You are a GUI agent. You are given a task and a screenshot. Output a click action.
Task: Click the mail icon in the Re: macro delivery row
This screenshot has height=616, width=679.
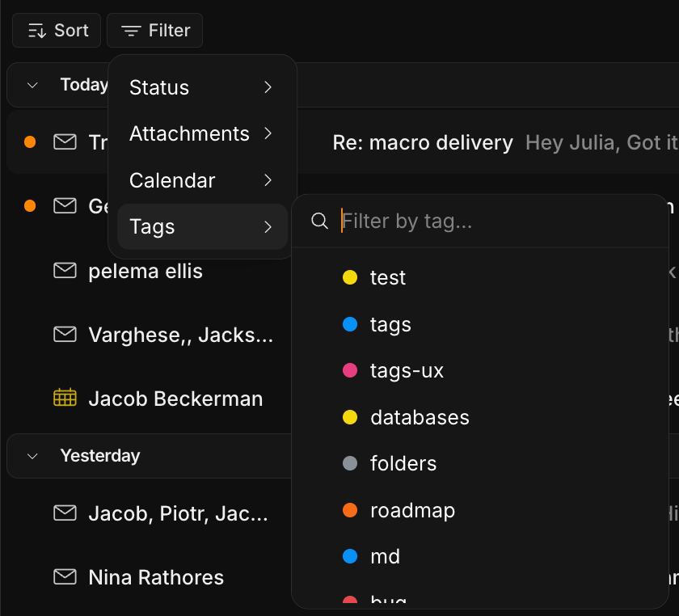(65, 142)
